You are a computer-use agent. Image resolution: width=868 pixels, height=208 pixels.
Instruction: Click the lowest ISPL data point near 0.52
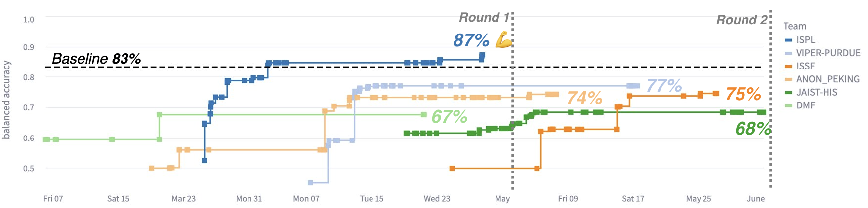[x=205, y=160]
